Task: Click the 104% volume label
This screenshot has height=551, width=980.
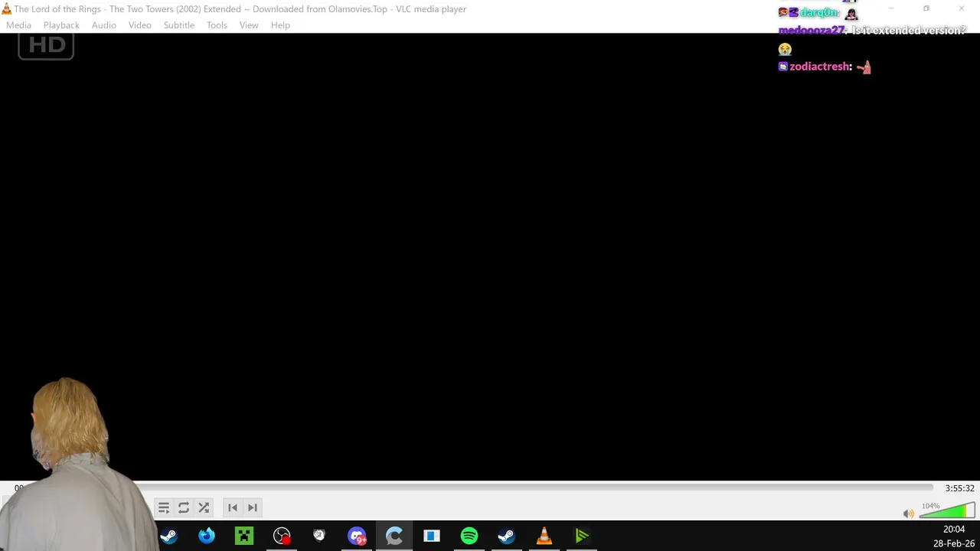Action: click(x=930, y=506)
